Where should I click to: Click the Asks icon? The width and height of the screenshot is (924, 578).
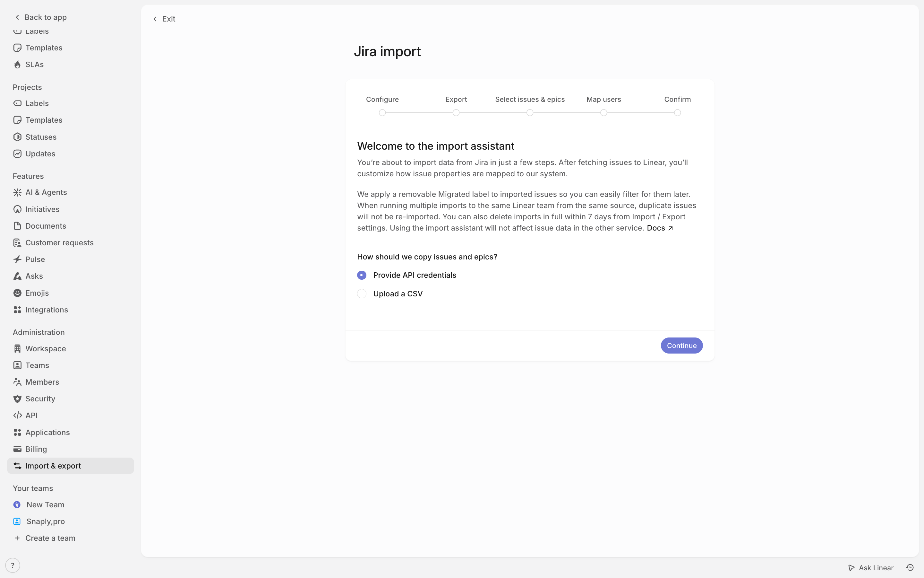pyautogui.click(x=17, y=276)
